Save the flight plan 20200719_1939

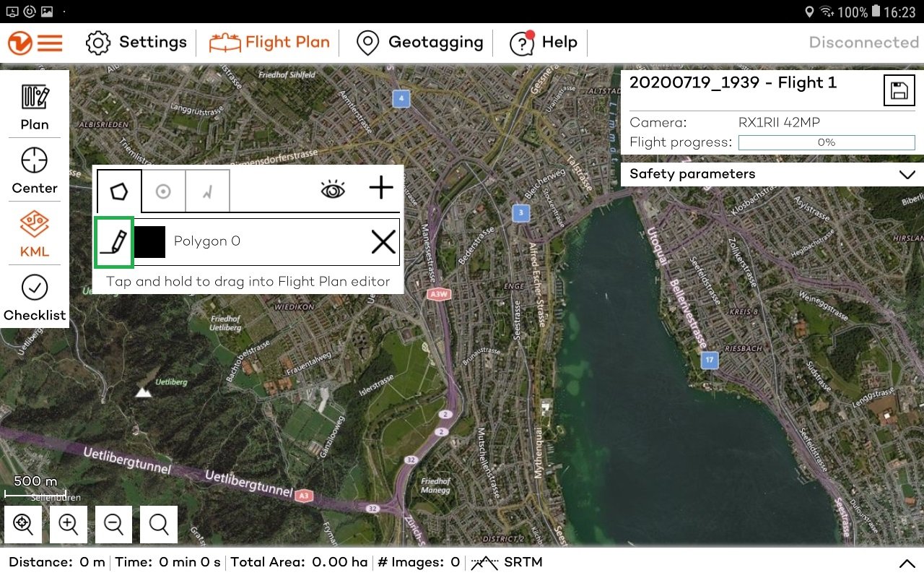click(x=899, y=90)
